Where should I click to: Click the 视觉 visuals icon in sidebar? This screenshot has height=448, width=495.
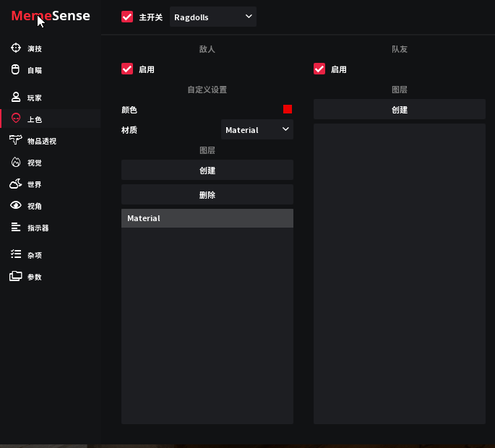click(x=16, y=163)
